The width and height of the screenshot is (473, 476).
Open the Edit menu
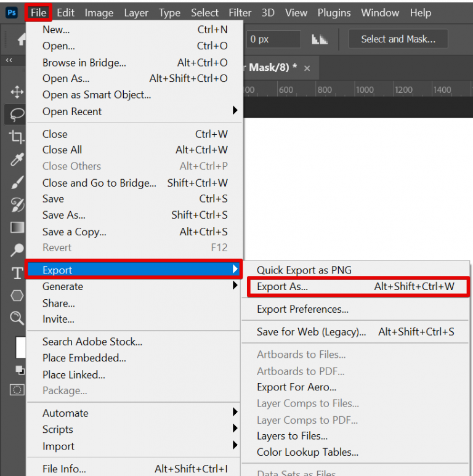(x=65, y=13)
